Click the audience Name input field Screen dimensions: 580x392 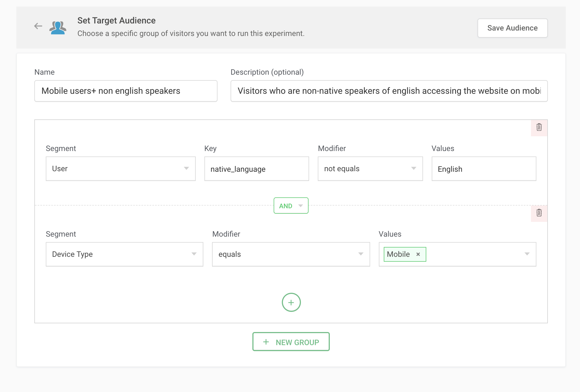126,91
